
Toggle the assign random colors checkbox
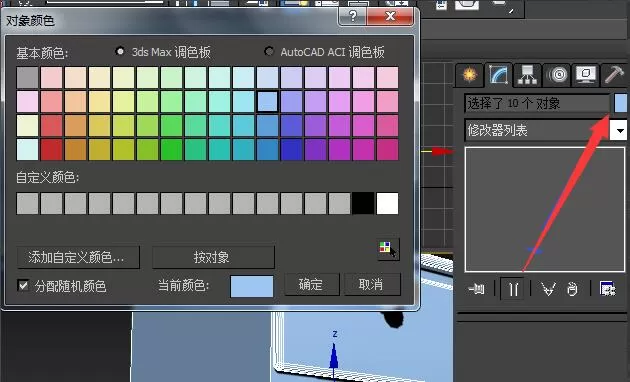(x=23, y=286)
